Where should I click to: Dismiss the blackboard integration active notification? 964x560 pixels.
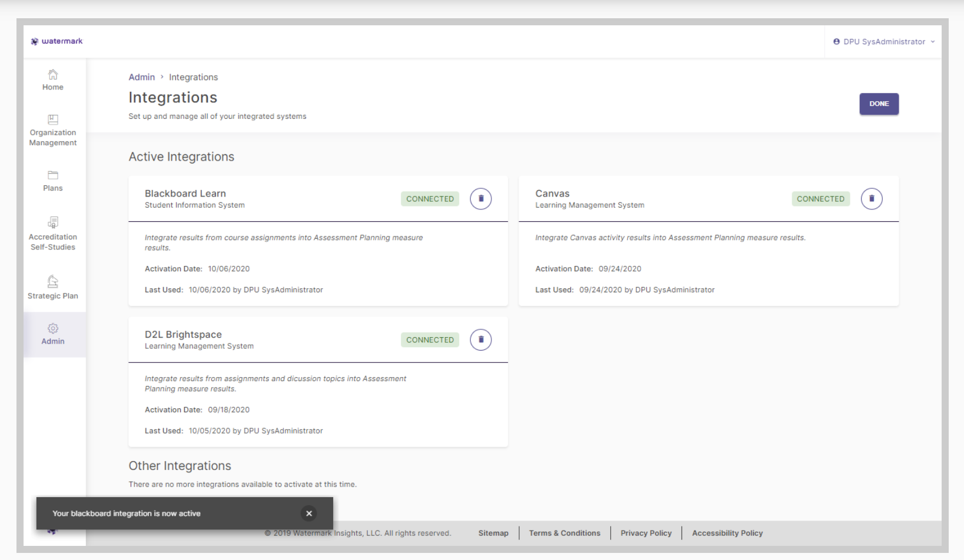coord(309,514)
